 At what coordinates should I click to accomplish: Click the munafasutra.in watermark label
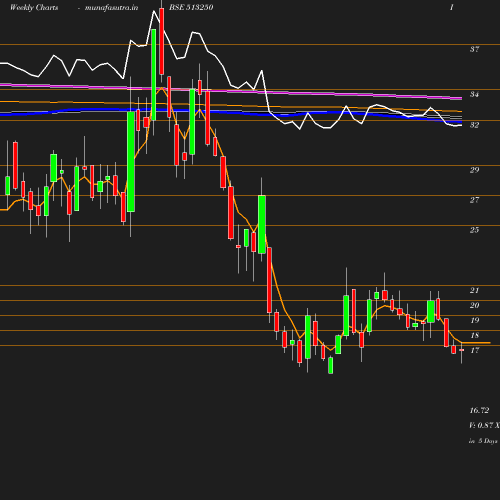coord(111,7)
